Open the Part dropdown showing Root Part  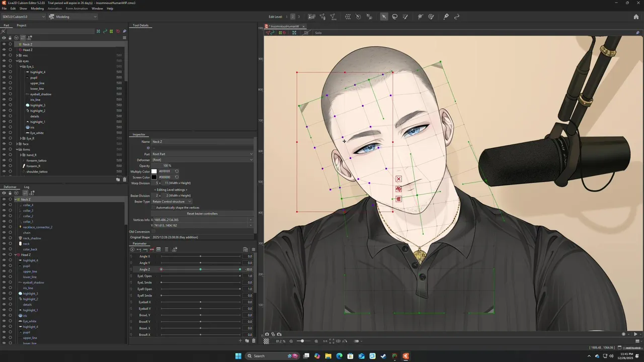click(202, 154)
